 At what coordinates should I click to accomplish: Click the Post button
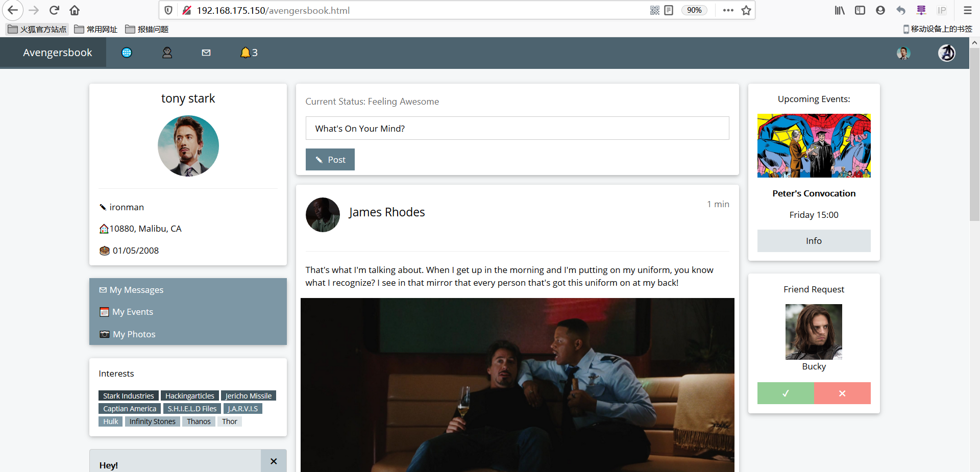click(x=330, y=160)
